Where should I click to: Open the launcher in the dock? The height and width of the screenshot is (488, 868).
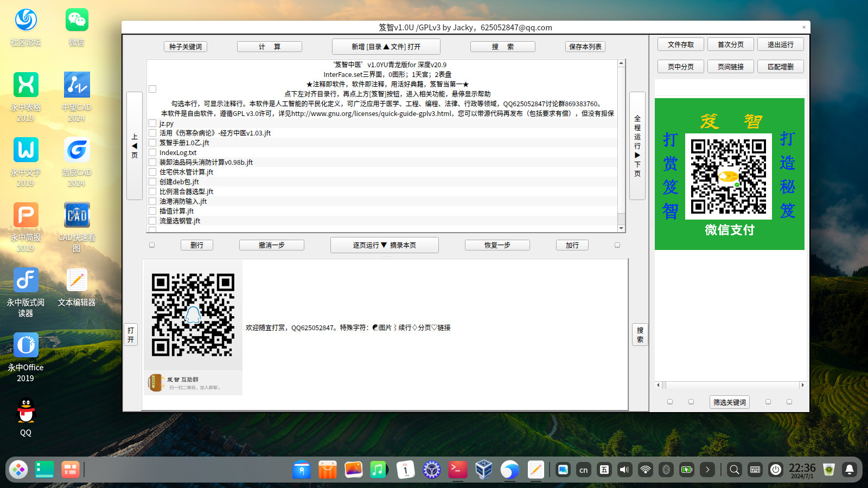click(18, 470)
